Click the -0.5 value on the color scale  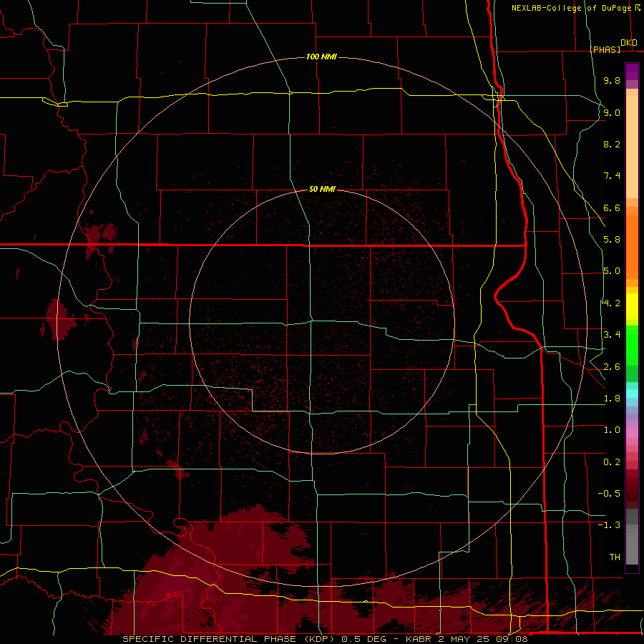pos(609,494)
